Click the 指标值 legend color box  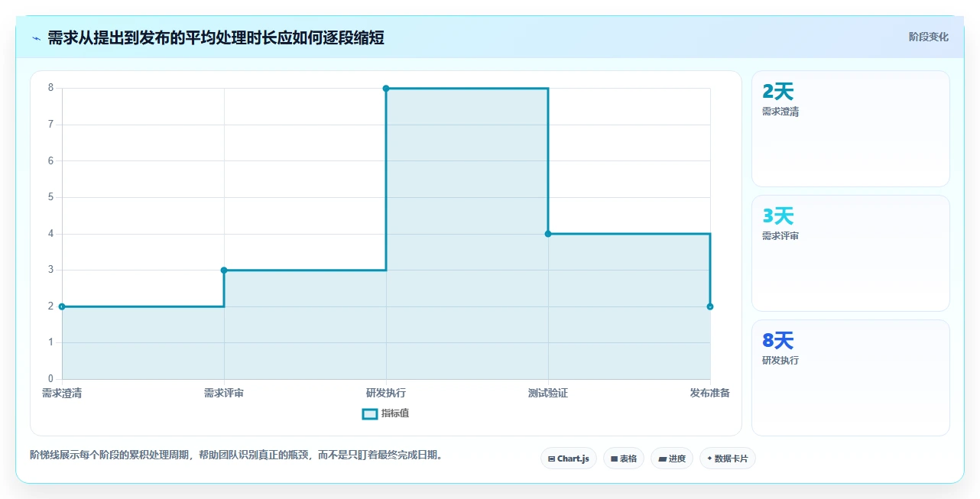click(369, 414)
